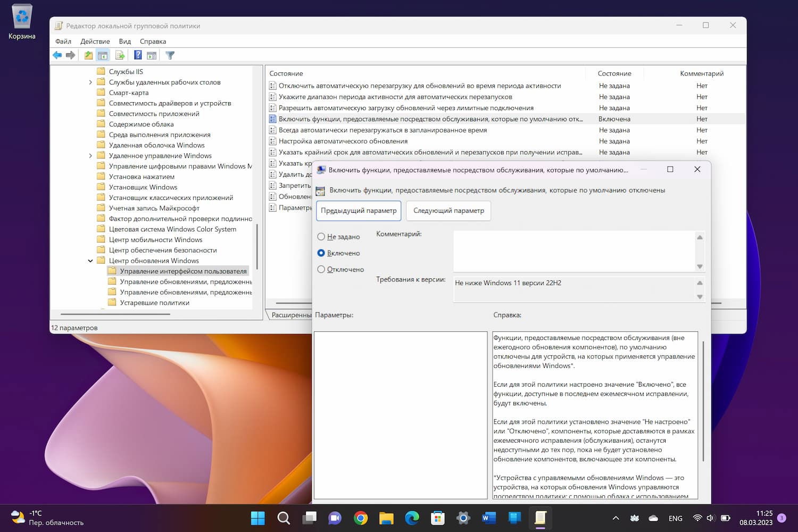798x532 pixels.
Task: Click the Group Policy Editor taskbar icon
Action: coord(541,518)
